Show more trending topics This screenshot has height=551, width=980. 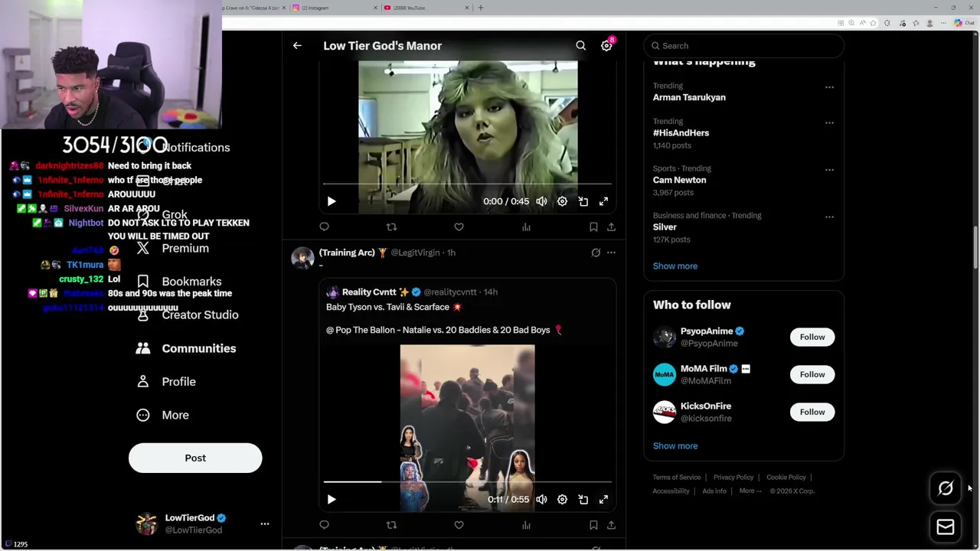tap(675, 266)
